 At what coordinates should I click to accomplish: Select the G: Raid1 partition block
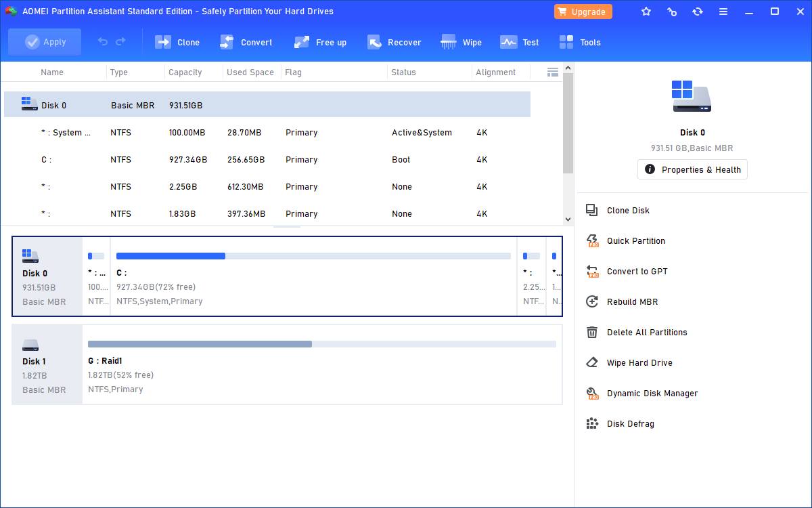click(322, 364)
